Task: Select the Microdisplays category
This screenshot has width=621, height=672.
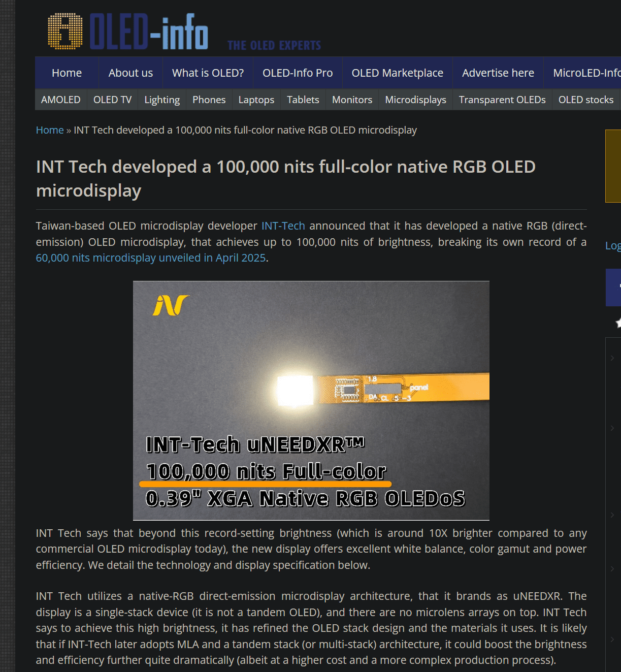Action: (x=415, y=100)
